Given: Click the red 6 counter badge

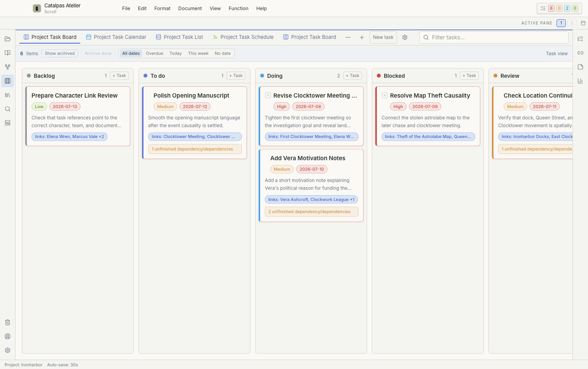Looking at the screenshot, I should tap(551, 8).
